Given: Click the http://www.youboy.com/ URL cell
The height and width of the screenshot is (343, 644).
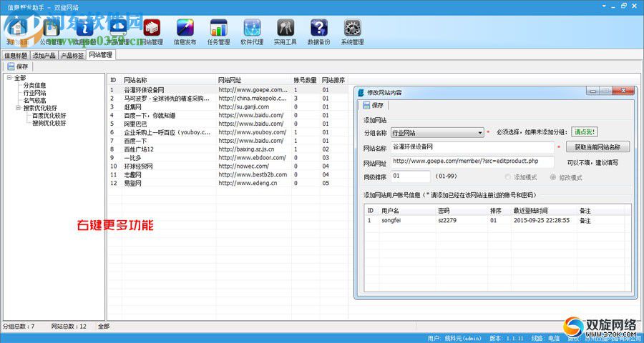Looking at the screenshot, I should pos(252,132).
